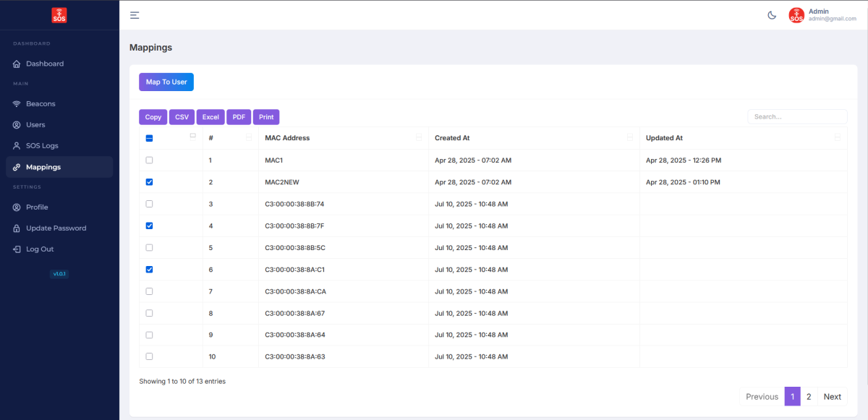Viewport: 868px width, 420px height.
Task: Click the Update Password lock icon
Action: 17,228
